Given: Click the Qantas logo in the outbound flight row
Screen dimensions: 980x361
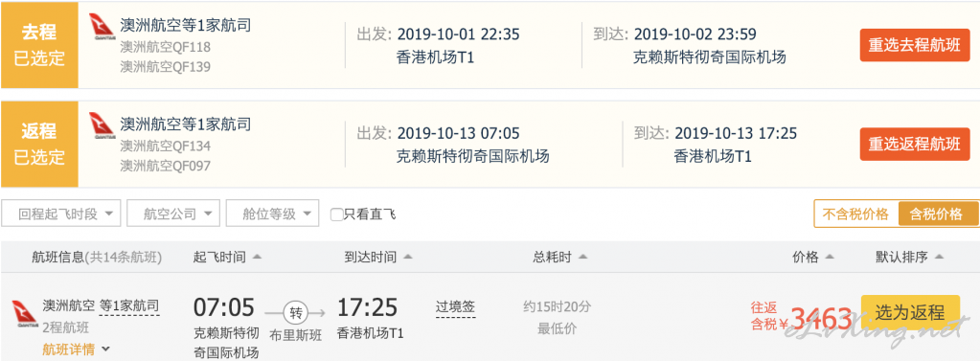Looking at the screenshot, I should point(102,27).
